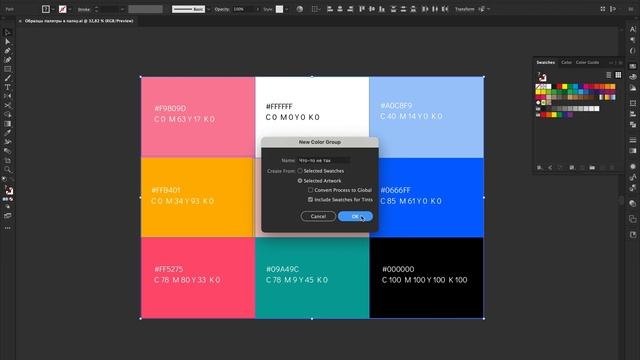The image size is (640, 360).
Task: Click the #F9809D pink color block
Action: (198, 117)
